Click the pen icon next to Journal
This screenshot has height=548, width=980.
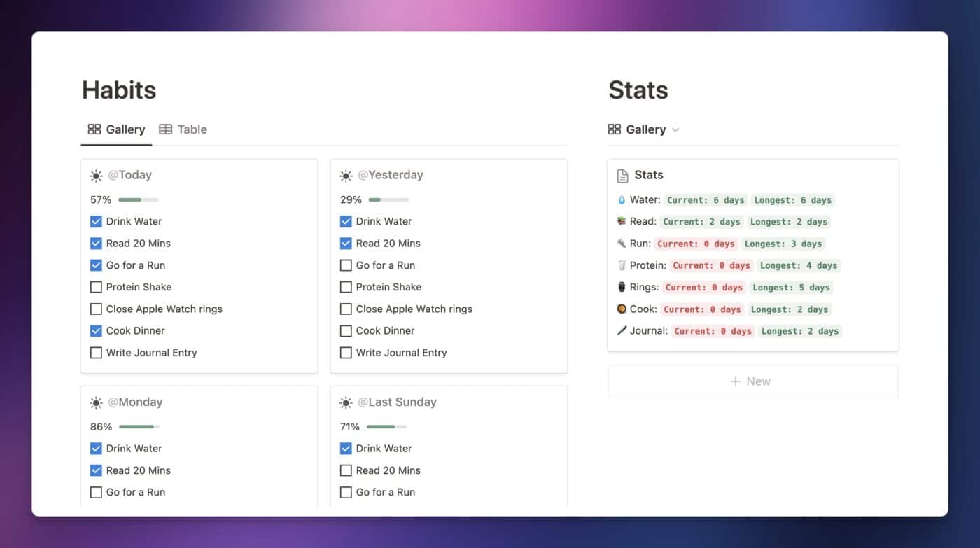621,330
